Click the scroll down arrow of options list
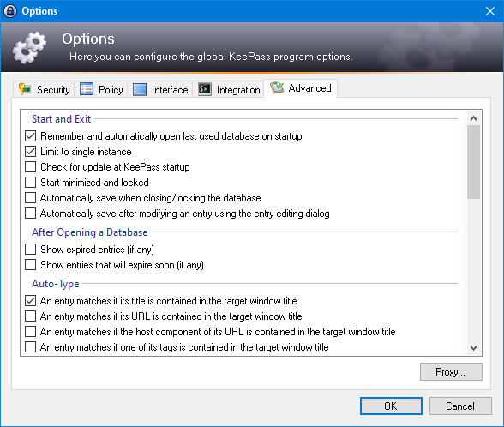This screenshot has height=427, width=504. pyautogui.click(x=473, y=347)
